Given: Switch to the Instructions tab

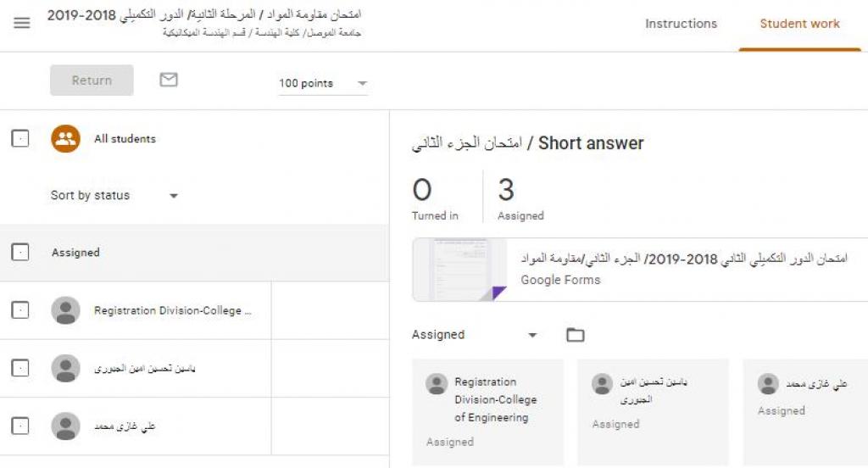Looking at the screenshot, I should click(x=681, y=24).
